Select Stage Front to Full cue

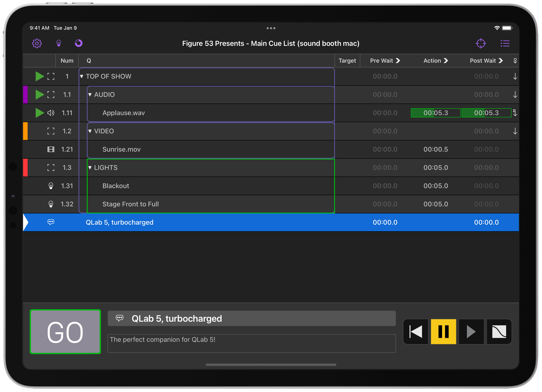click(x=271, y=204)
